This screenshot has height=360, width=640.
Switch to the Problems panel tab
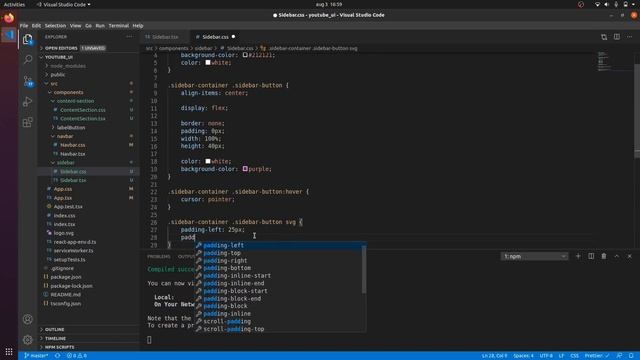tap(159, 256)
